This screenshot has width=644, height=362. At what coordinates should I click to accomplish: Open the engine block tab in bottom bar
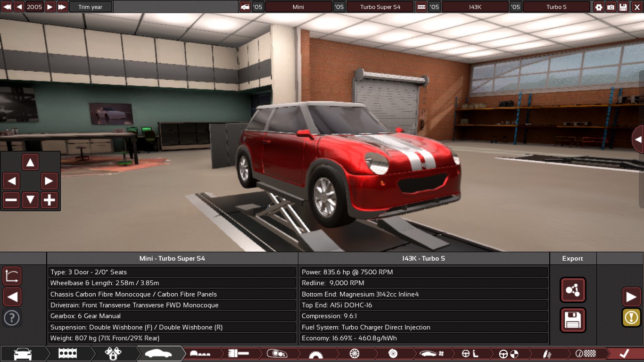[x=67, y=354]
